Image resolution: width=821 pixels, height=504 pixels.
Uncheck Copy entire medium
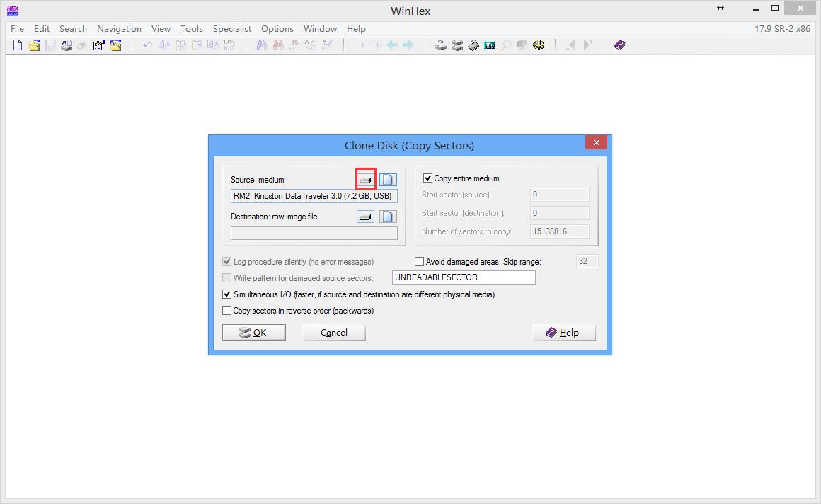point(427,178)
